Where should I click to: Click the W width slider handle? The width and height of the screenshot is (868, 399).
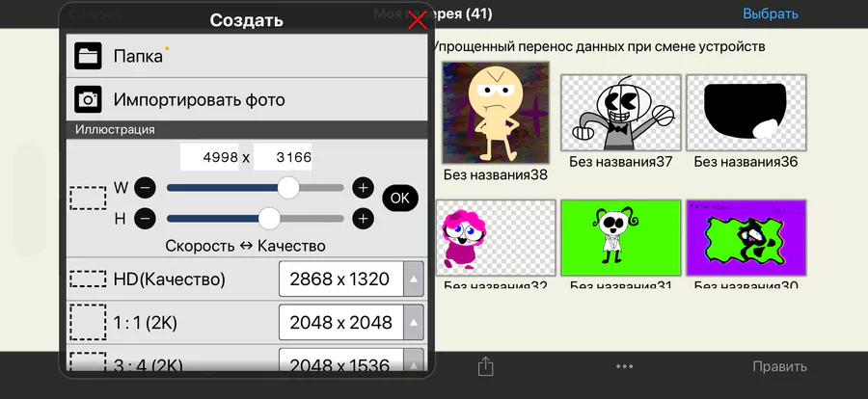click(x=287, y=188)
